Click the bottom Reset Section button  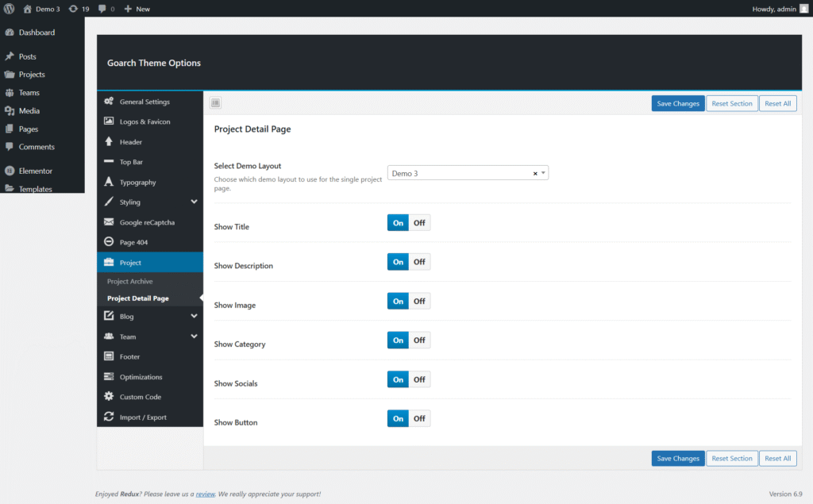point(731,459)
